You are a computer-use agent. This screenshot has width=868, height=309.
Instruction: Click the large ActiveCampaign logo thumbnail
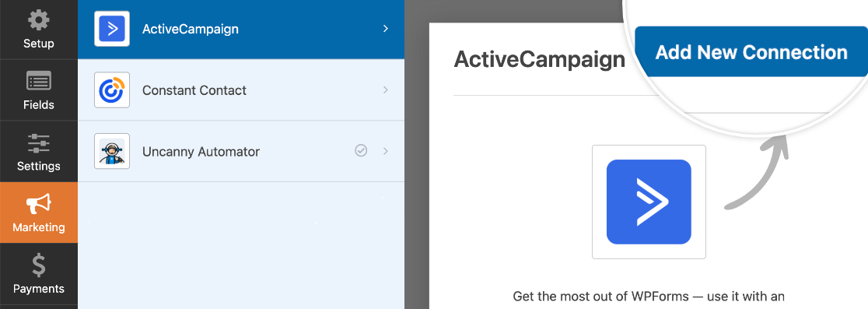point(649,202)
